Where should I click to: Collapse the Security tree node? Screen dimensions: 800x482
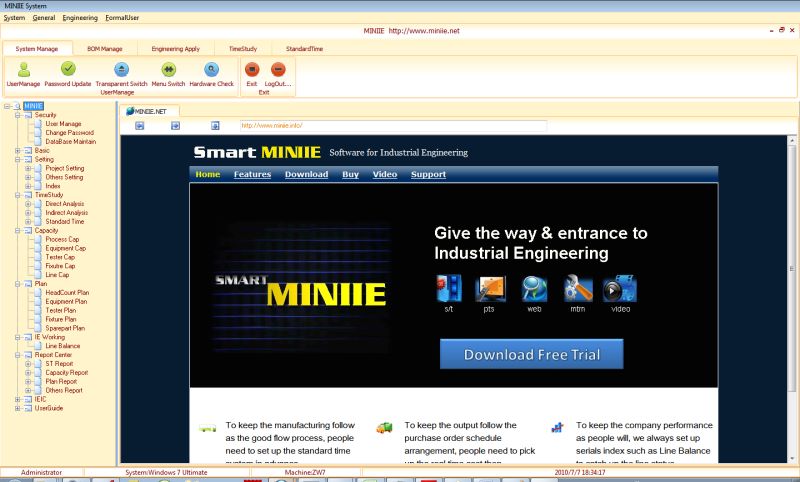pos(18,115)
